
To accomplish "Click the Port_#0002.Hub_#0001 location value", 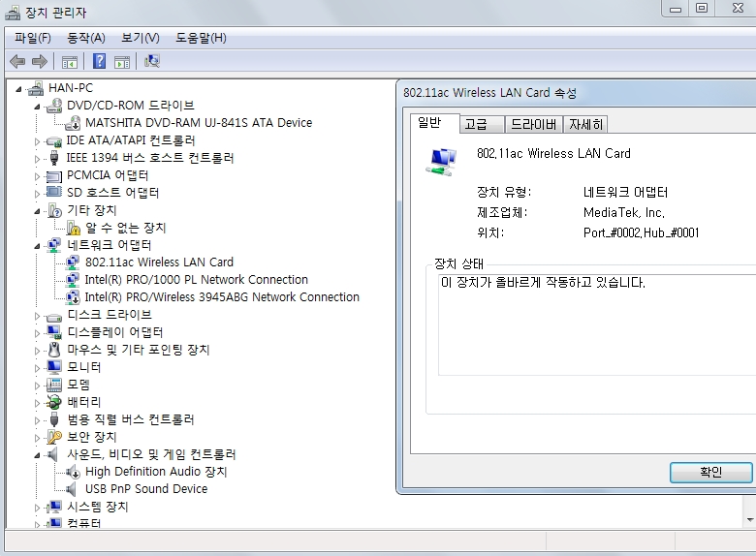I will (642, 233).
